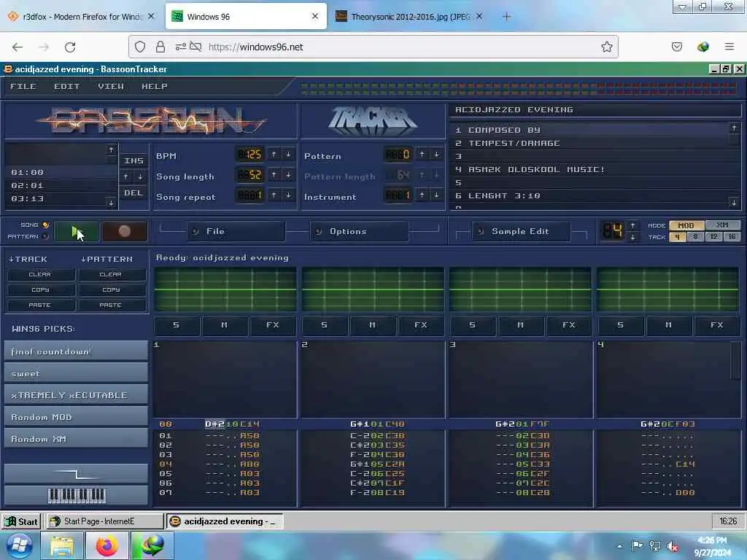
Task: Switch mode to MOD
Action: (686, 225)
